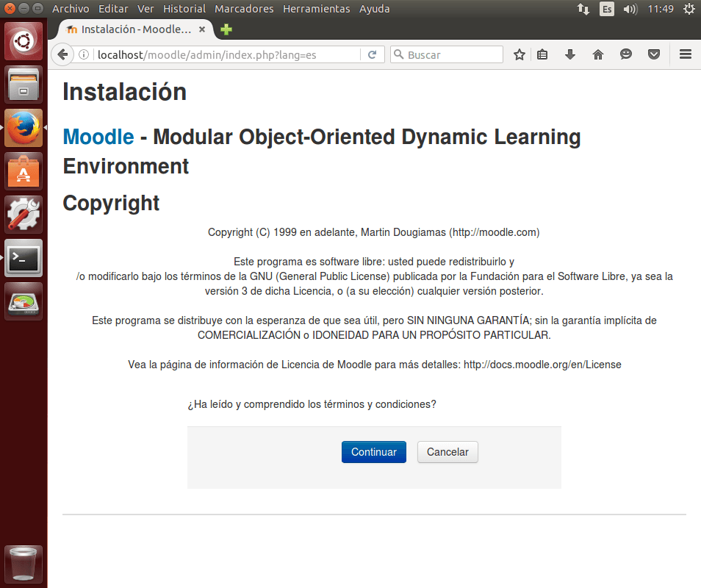Click the Cancelar button

point(447,452)
